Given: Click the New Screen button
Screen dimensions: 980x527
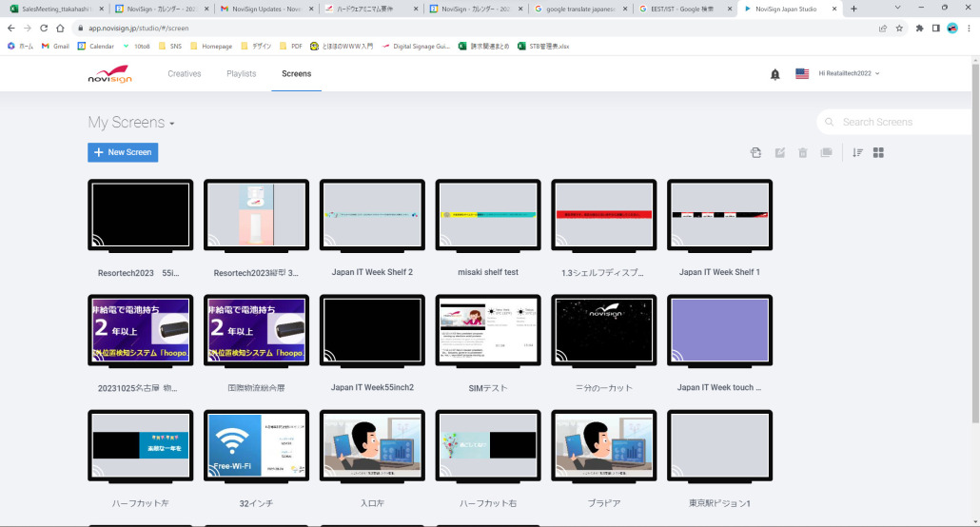Looking at the screenshot, I should click(123, 152).
